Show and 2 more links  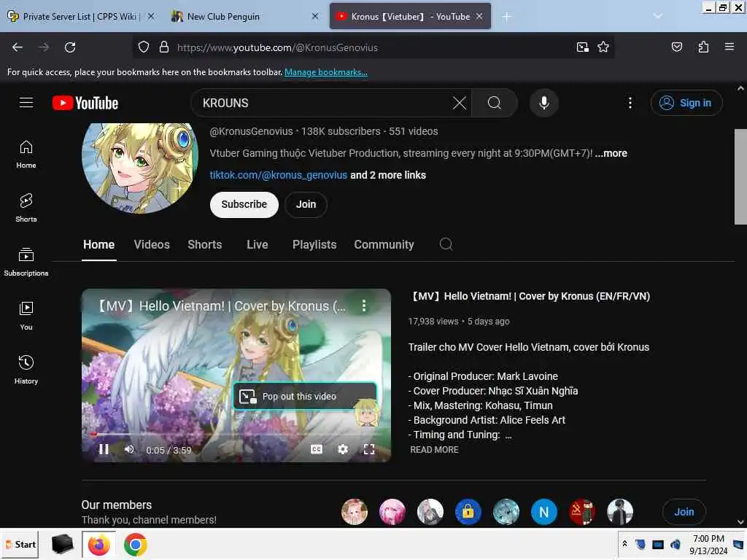pyautogui.click(x=388, y=175)
